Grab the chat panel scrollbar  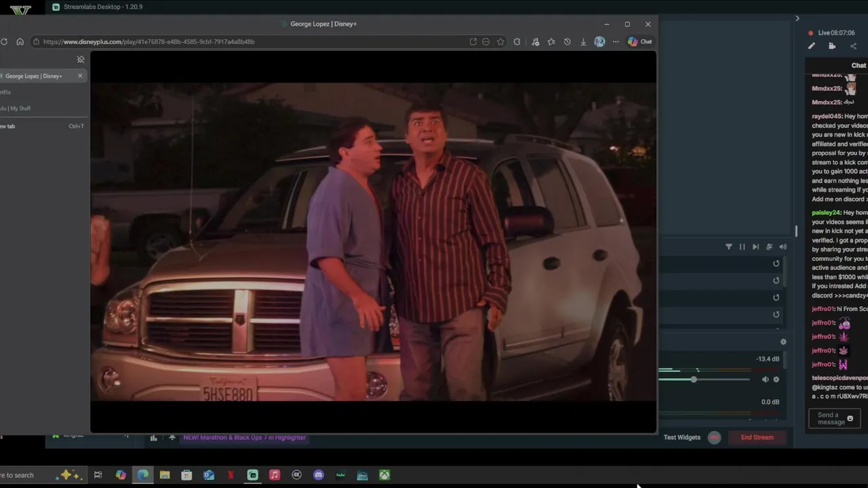click(x=796, y=232)
